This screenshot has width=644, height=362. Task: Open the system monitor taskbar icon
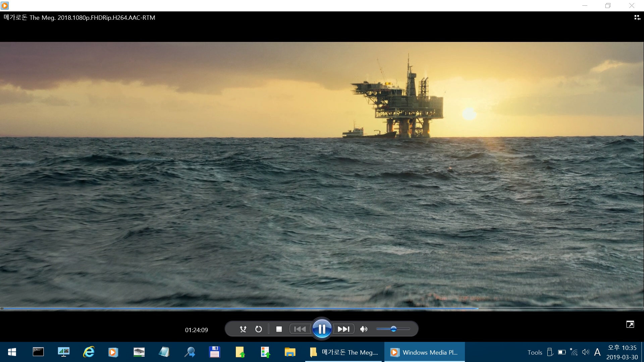point(63,352)
